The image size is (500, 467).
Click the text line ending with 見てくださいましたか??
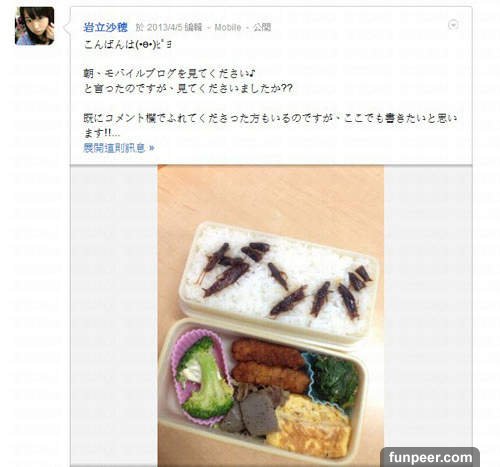[188, 89]
